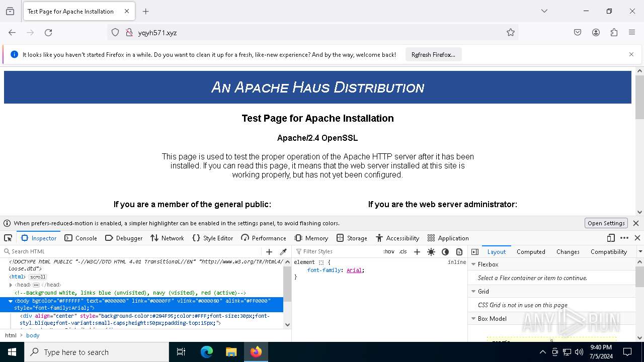
Task: Click the html breadcrumb
Action: pos(11,335)
